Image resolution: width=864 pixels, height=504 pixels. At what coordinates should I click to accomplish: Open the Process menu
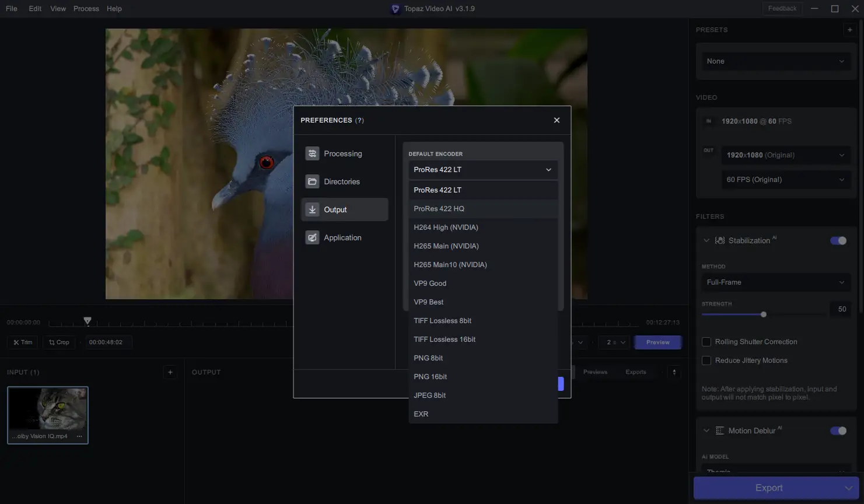(x=86, y=9)
